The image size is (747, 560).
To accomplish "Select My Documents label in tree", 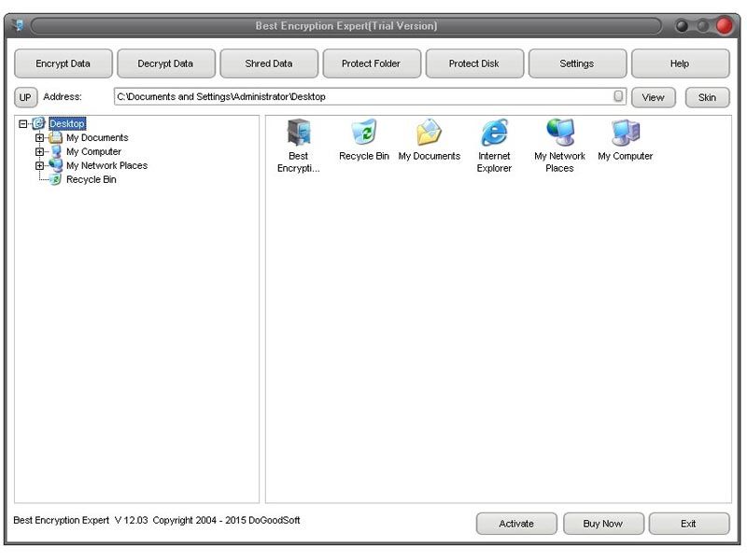I will click(97, 137).
